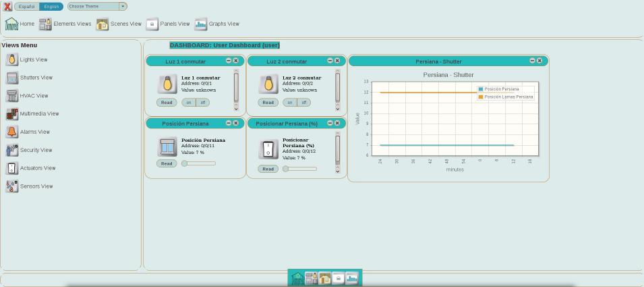Image resolution: width=644 pixels, height=287 pixels.
Task: Open Graphs View in the top navigation bar
Action: tap(217, 24)
